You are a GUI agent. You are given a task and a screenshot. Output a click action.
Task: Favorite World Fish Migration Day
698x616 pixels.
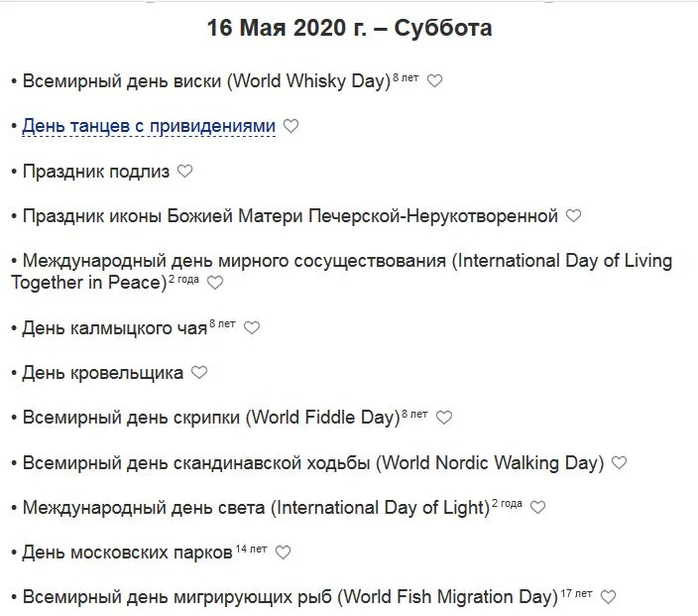coord(608,597)
